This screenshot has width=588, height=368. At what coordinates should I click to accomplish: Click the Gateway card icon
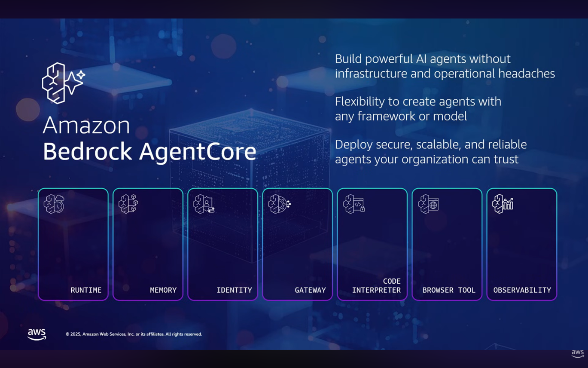pos(279,204)
